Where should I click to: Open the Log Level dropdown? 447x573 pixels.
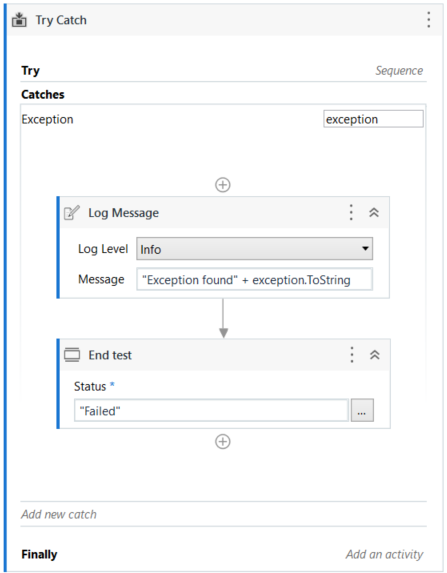pos(254,249)
